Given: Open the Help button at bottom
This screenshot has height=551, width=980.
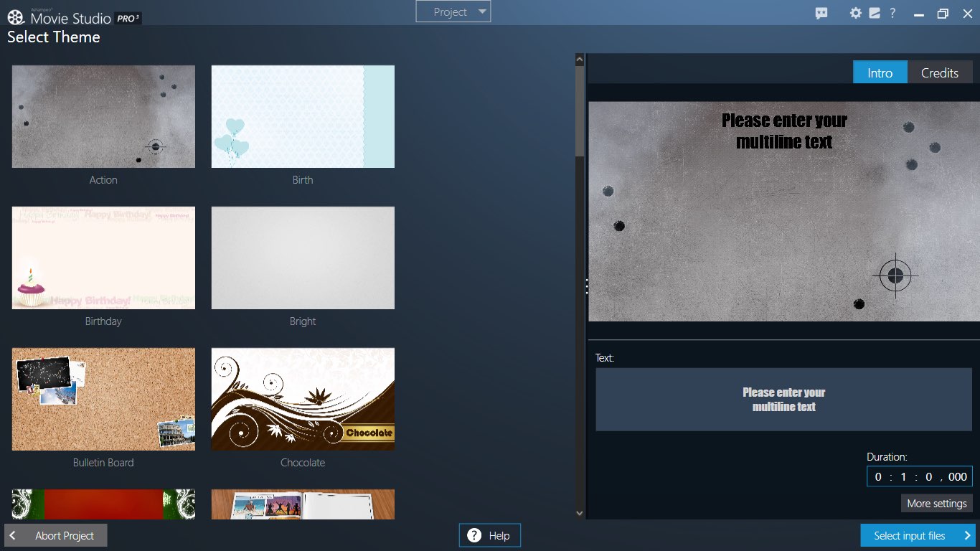Looking at the screenshot, I should [490, 535].
